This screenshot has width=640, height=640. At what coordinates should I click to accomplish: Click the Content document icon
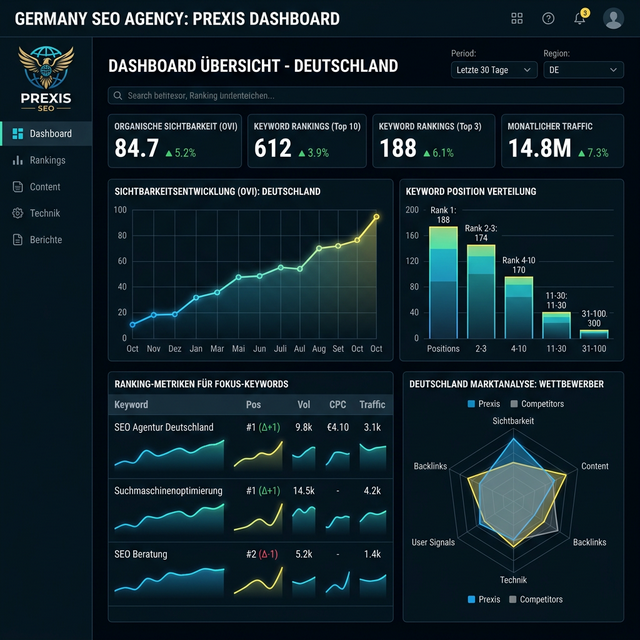(x=18, y=187)
